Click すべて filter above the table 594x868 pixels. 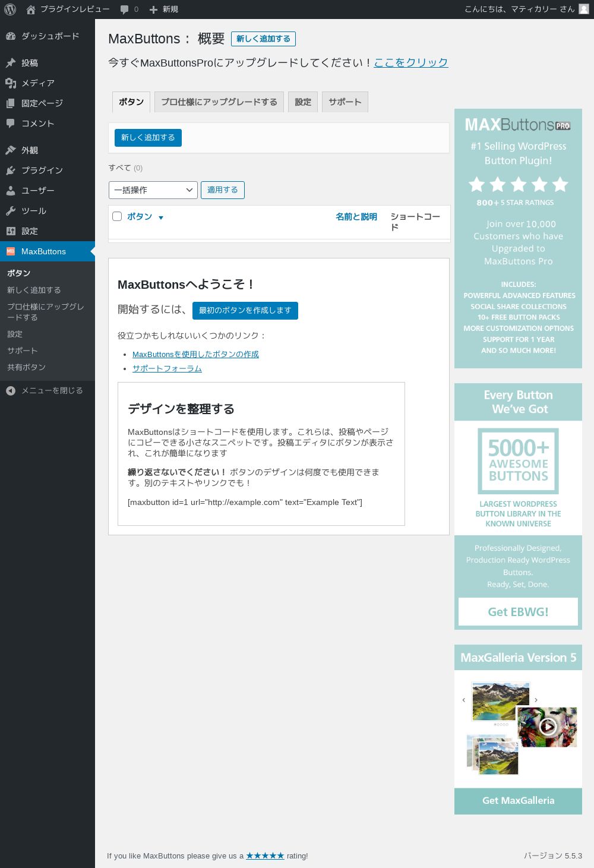pyautogui.click(x=119, y=168)
